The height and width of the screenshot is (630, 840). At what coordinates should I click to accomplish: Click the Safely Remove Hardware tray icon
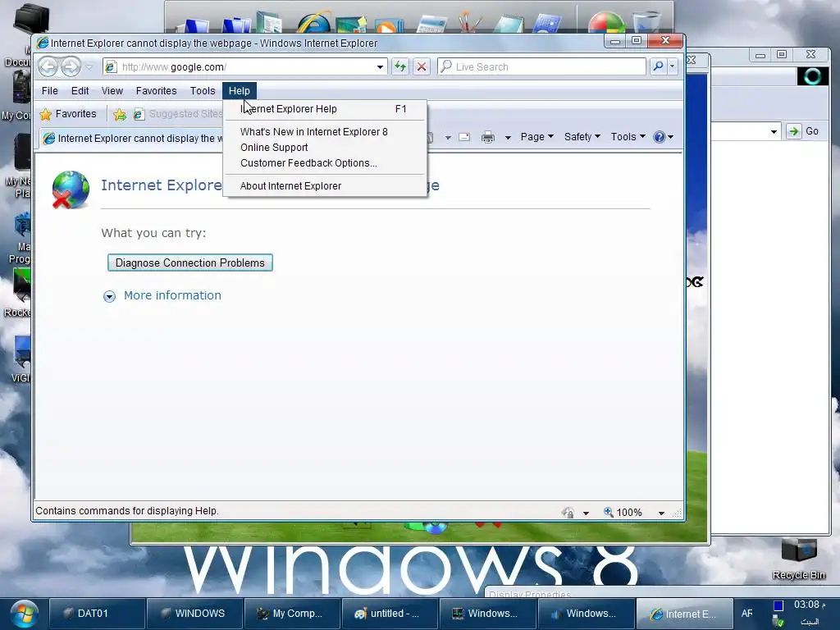tap(779, 622)
